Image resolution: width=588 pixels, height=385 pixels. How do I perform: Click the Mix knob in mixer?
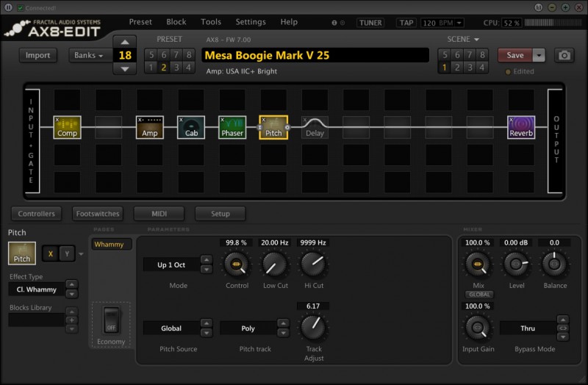coord(477,263)
